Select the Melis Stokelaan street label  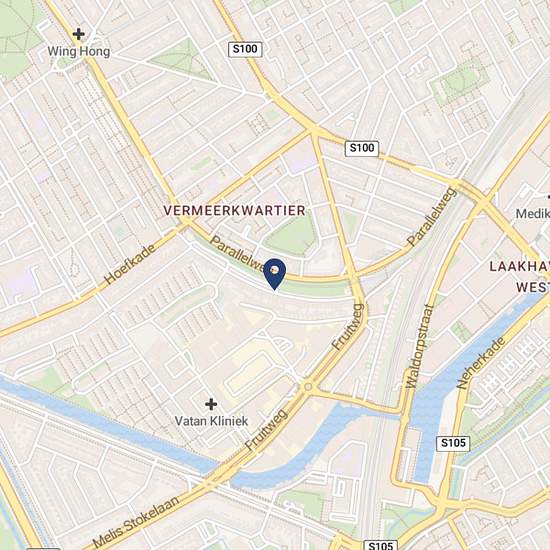(136, 521)
